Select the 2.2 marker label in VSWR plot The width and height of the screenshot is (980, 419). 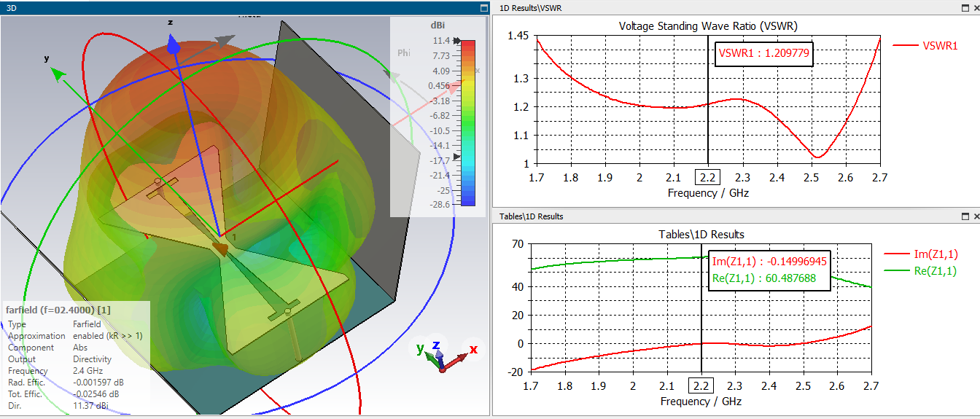coord(707,178)
